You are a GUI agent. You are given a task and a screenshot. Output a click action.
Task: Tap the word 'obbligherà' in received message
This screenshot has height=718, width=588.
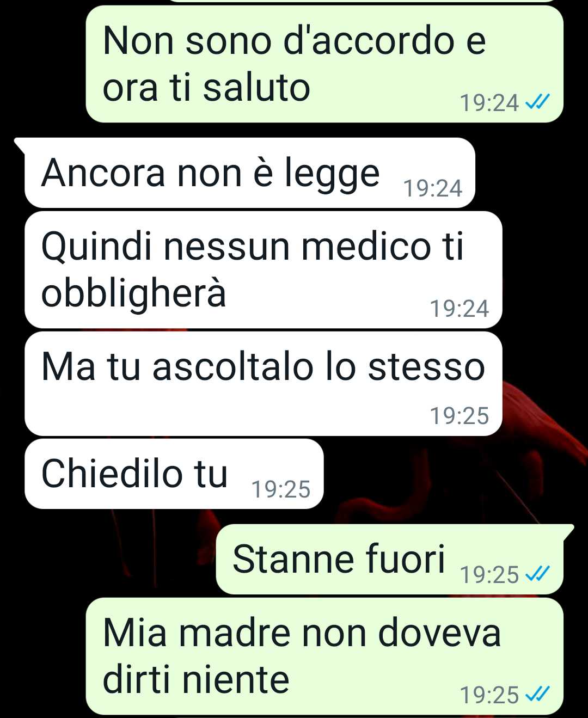(133, 293)
